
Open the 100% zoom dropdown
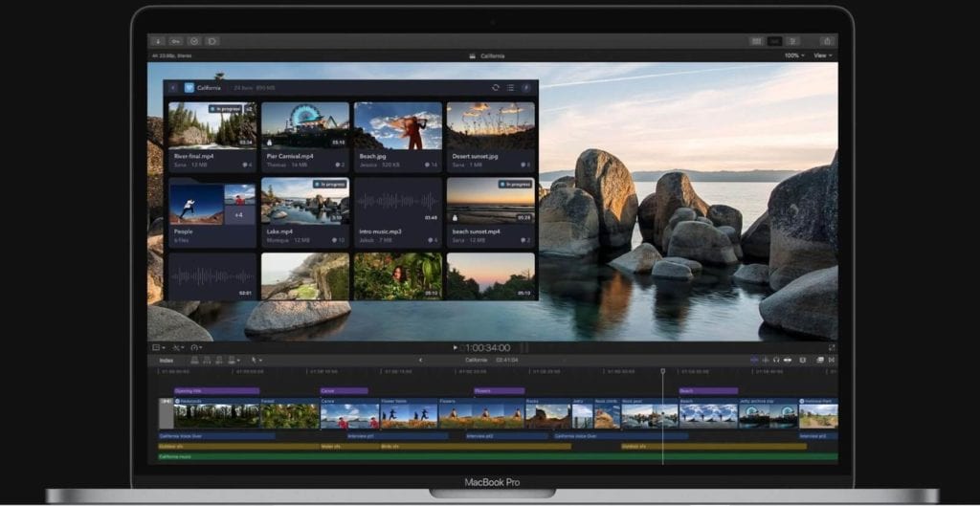coord(793,55)
